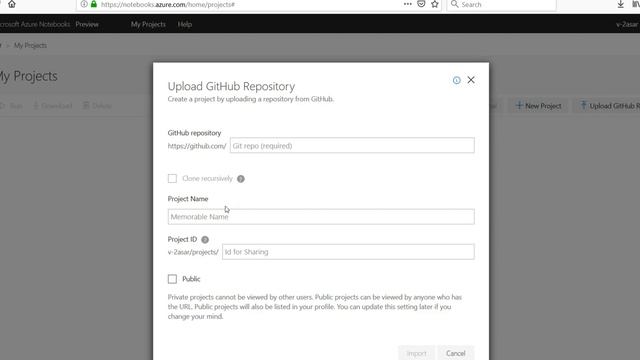Bookmark this page with star icon
Image resolution: width=640 pixels, height=360 pixels.
pyautogui.click(x=435, y=4)
